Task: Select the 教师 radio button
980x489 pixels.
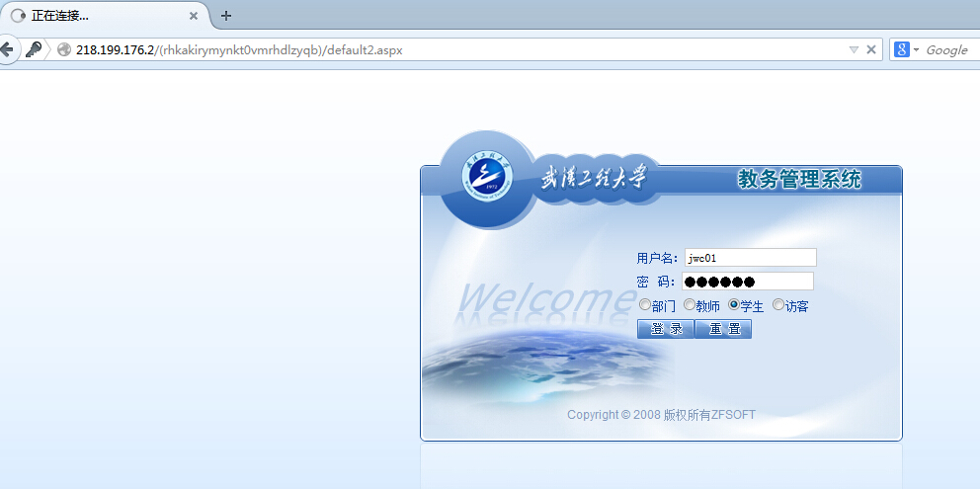Action: tap(690, 305)
